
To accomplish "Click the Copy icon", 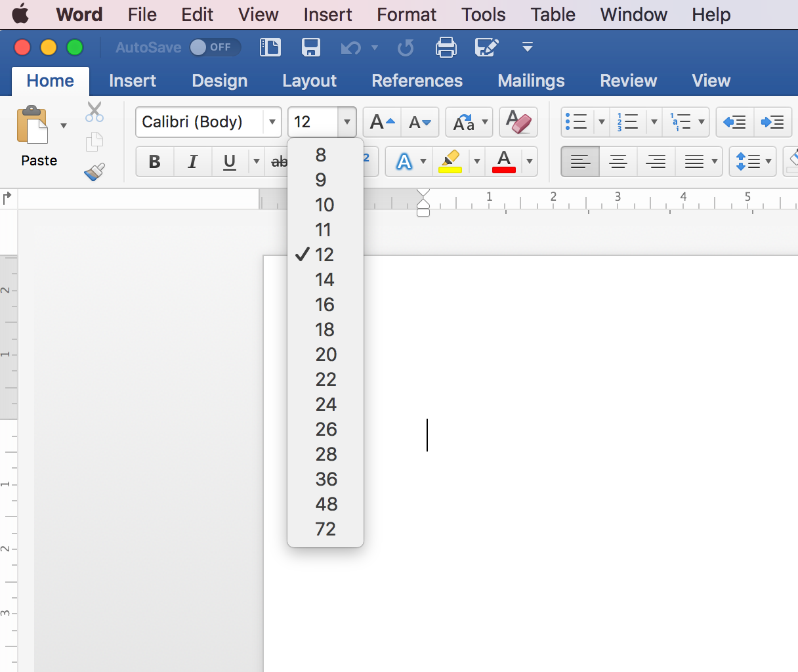I will tap(94, 142).
